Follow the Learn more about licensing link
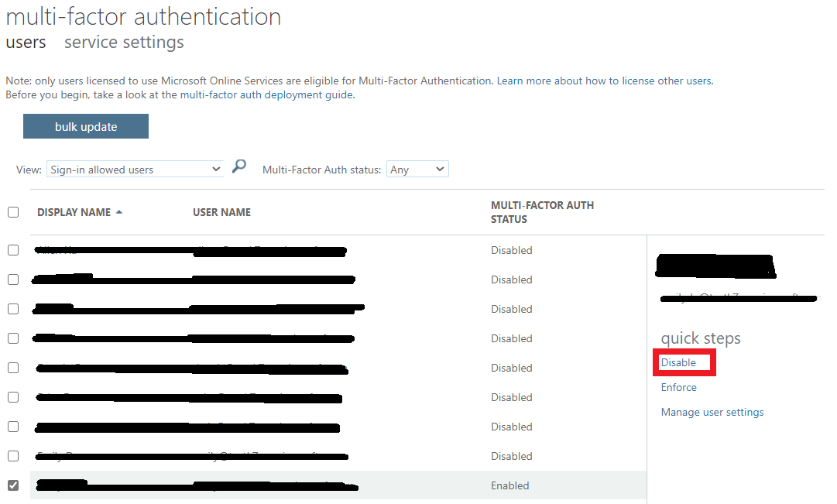837x504 pixels. tap(605, 81)
